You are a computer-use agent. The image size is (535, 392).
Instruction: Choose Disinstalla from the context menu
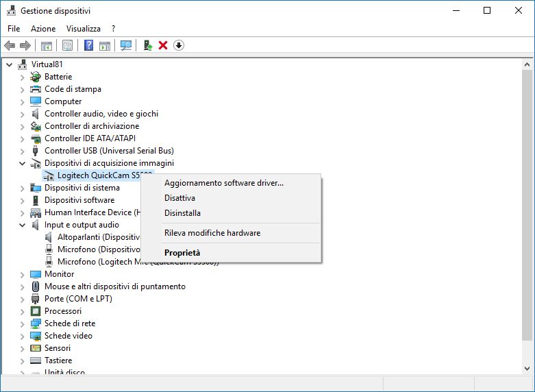click(182, 213)
